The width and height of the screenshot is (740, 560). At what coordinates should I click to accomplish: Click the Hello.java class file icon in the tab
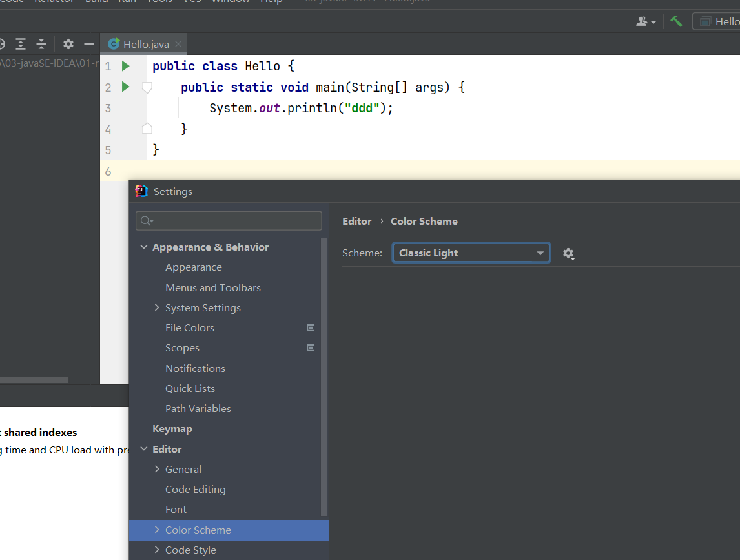click(114, 44)
